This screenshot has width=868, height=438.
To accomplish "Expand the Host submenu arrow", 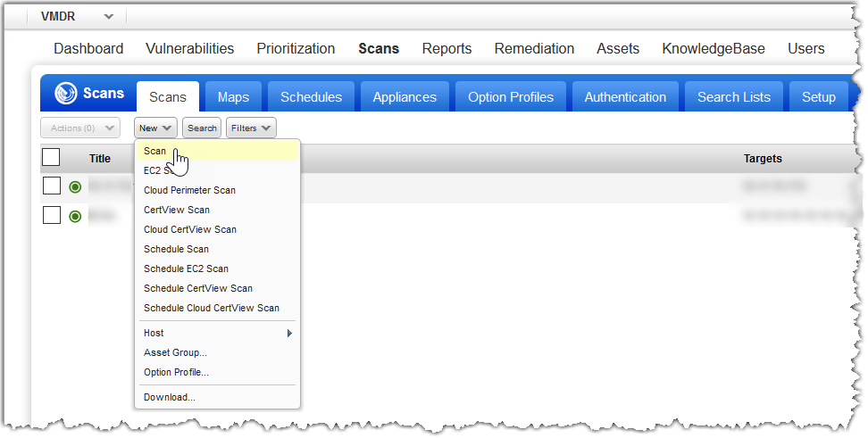I will 289,333.
